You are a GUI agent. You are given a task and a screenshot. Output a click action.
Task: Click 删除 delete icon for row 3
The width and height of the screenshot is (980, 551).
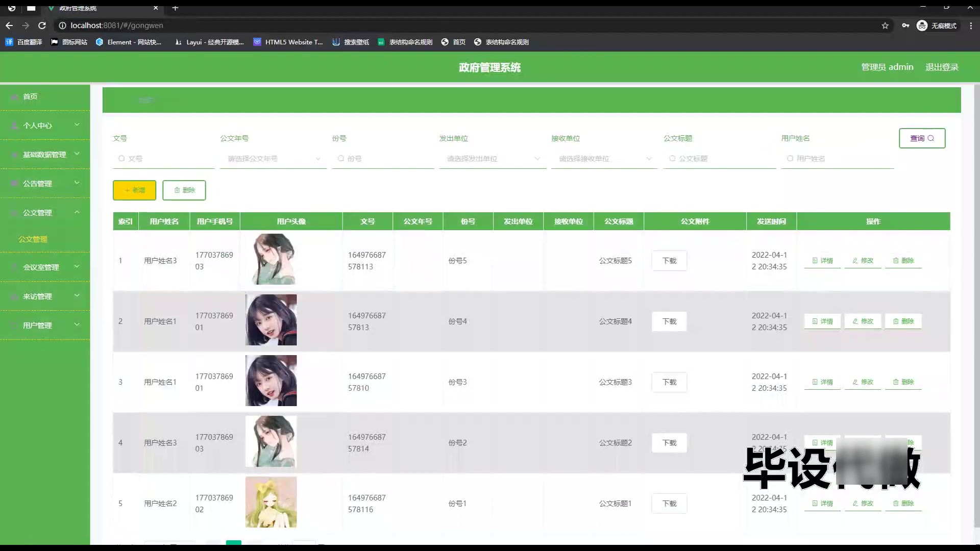pos(903,382)
